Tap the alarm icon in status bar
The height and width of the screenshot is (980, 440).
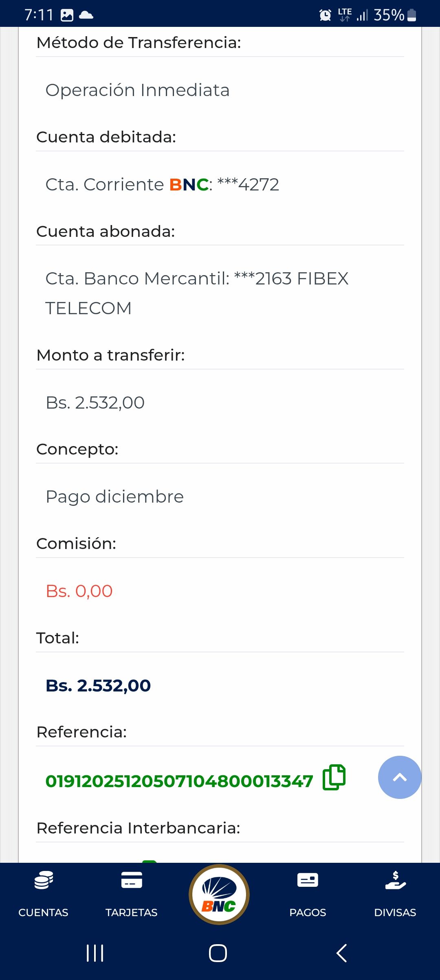tap(325, 15)
